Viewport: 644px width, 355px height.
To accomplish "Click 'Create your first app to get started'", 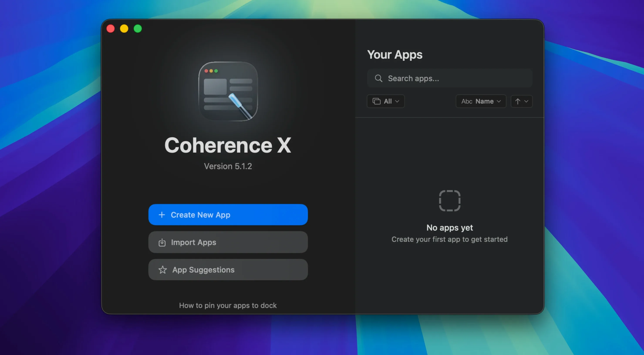I will (450, 239).
